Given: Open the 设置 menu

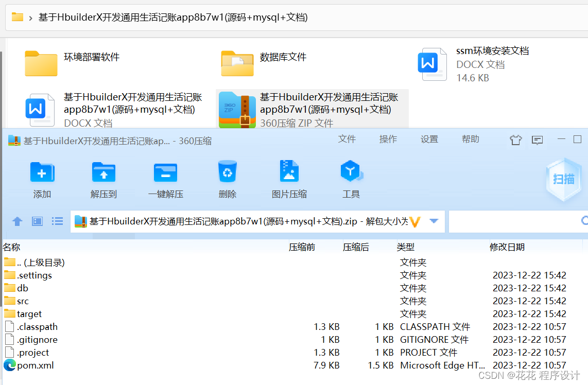Looking at the screenshot, I should 429,139.
